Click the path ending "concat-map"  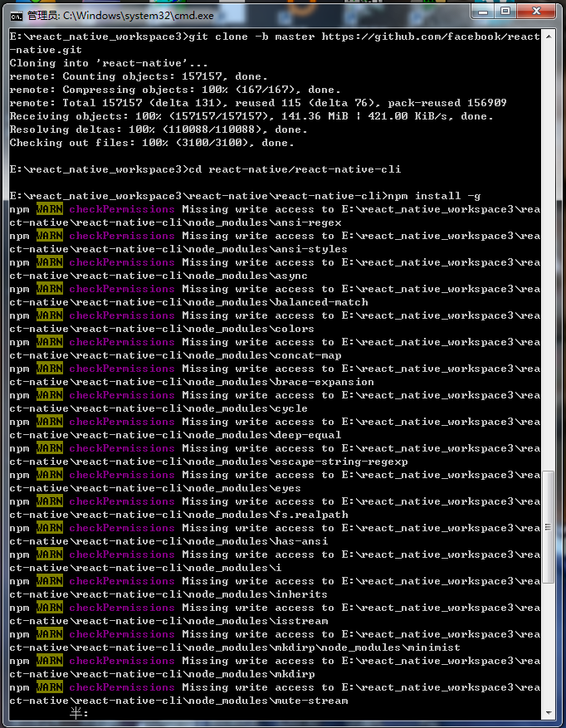[x=175, y=355]
